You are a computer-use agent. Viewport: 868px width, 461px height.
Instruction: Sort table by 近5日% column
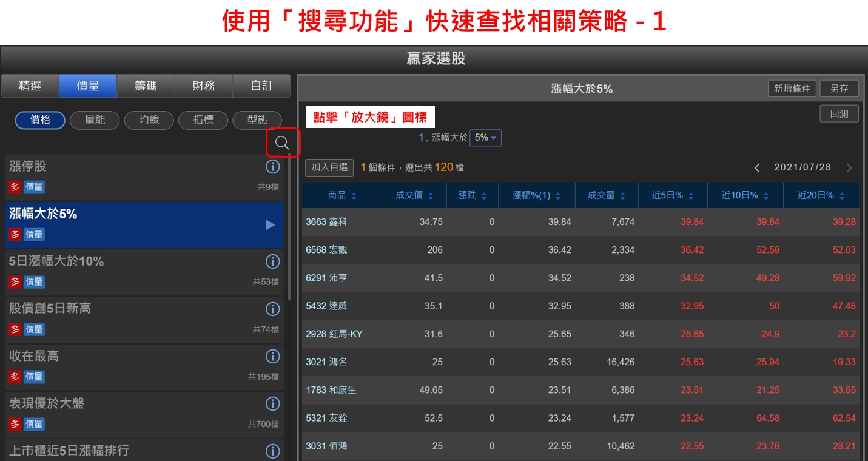coord(672,196)
